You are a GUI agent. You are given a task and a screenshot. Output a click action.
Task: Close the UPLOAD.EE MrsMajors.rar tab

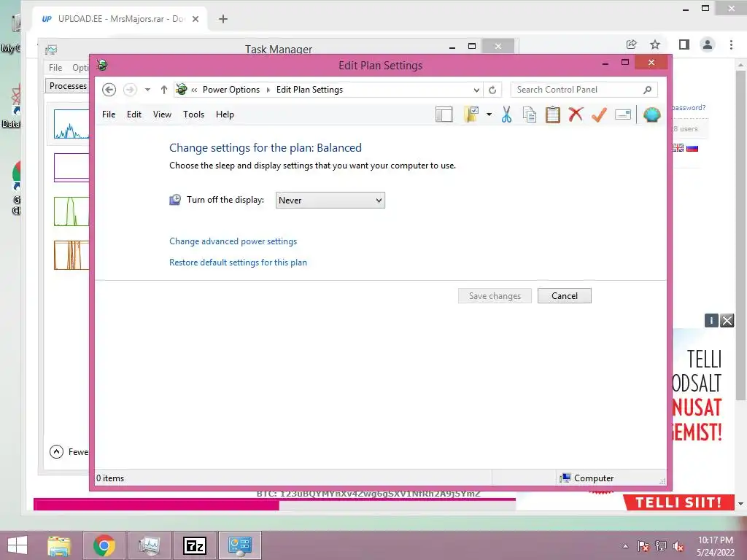196,19
